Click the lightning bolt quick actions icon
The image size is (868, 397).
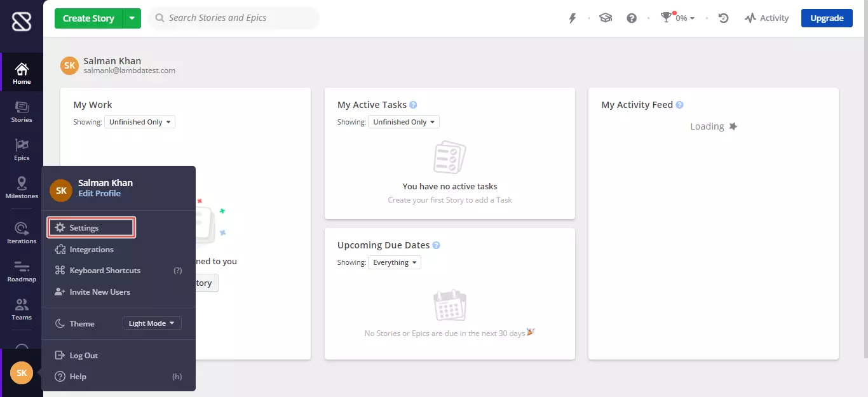point(572,18)
